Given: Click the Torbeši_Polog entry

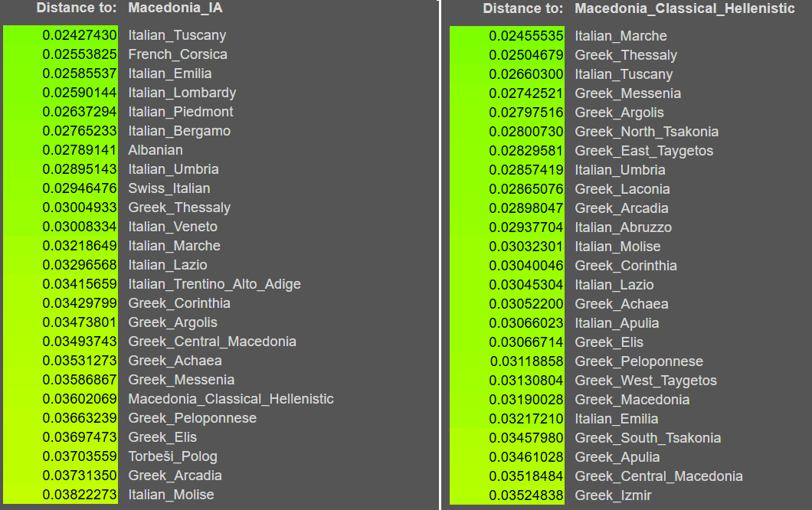Looking at the screenshot, I should click(x=172, y=456).
